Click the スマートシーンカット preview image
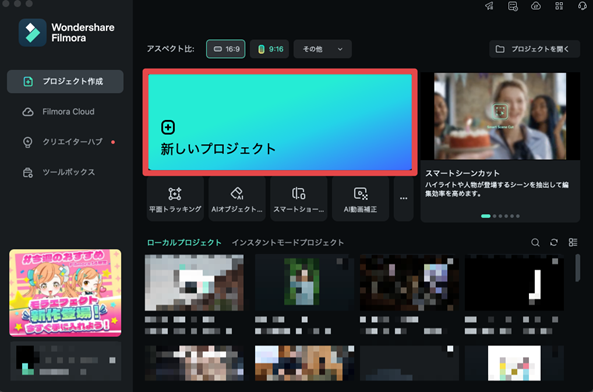The width and height of the screenshot is (593, 392). click(500, 116)
